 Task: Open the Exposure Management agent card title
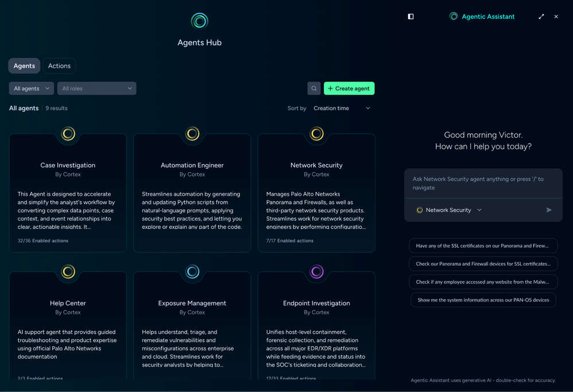pyautogui.click(x=192, y=303)
